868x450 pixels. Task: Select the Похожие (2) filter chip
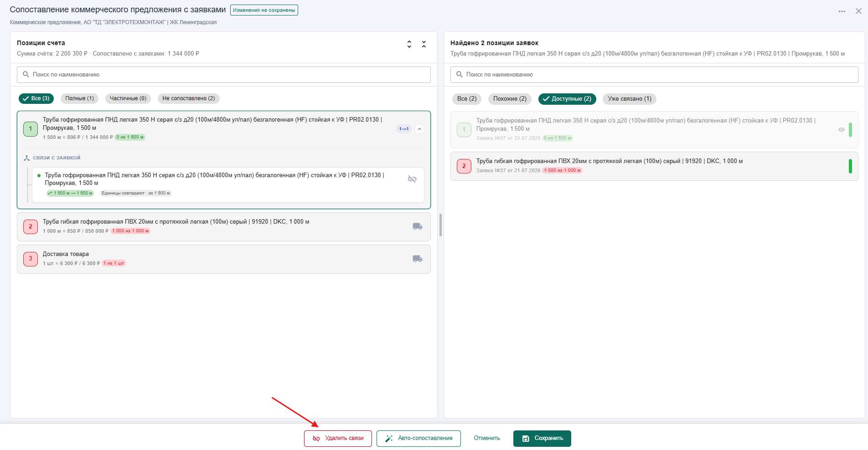[x=510, y=99]
